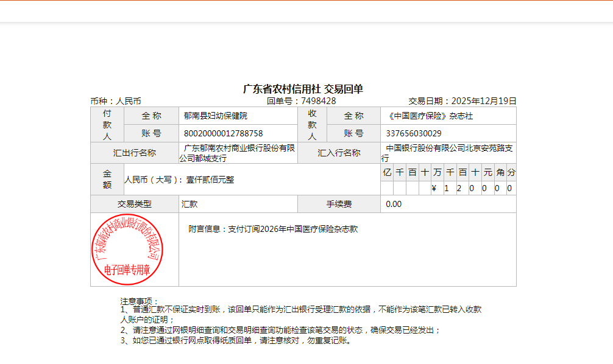This screenshot has width=613, height=364.
Task: Click the 汇出行名称 label cell
Action: [x=135, y=153]
